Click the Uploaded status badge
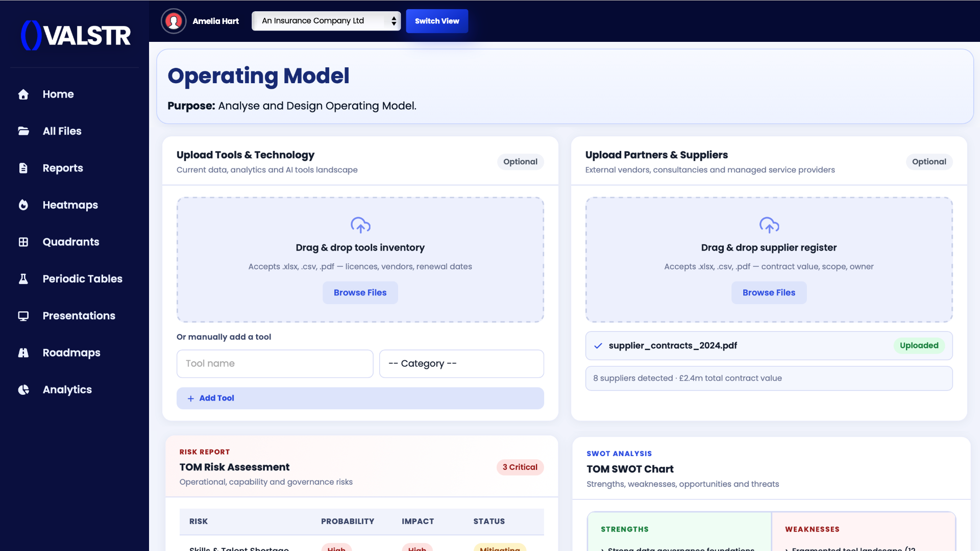The height and width of the screenshot is (551, 980). (919, 346)
